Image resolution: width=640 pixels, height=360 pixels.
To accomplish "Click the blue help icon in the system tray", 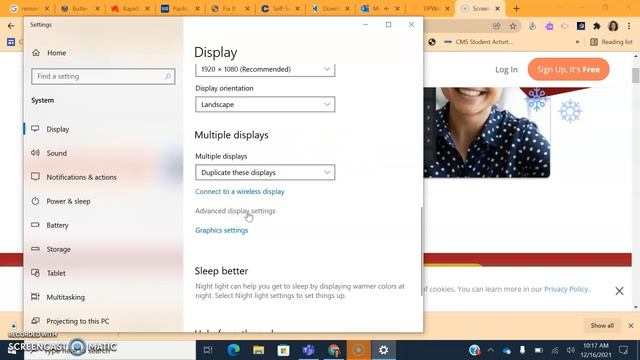I will (474, 350).
